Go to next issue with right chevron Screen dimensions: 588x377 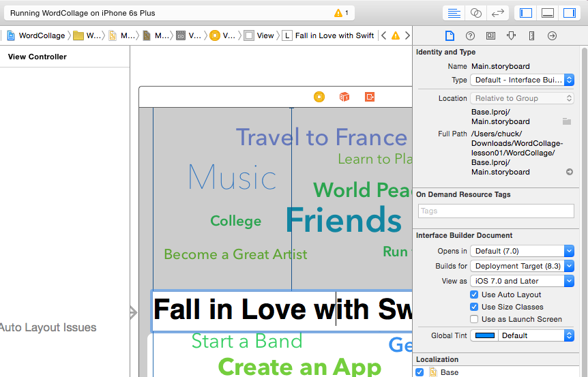[408, 35]
